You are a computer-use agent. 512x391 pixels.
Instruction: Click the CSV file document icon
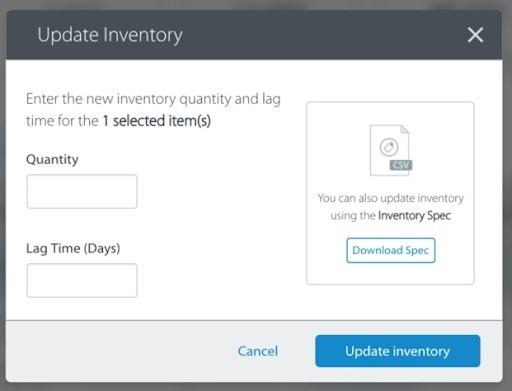tap(390, 150)
